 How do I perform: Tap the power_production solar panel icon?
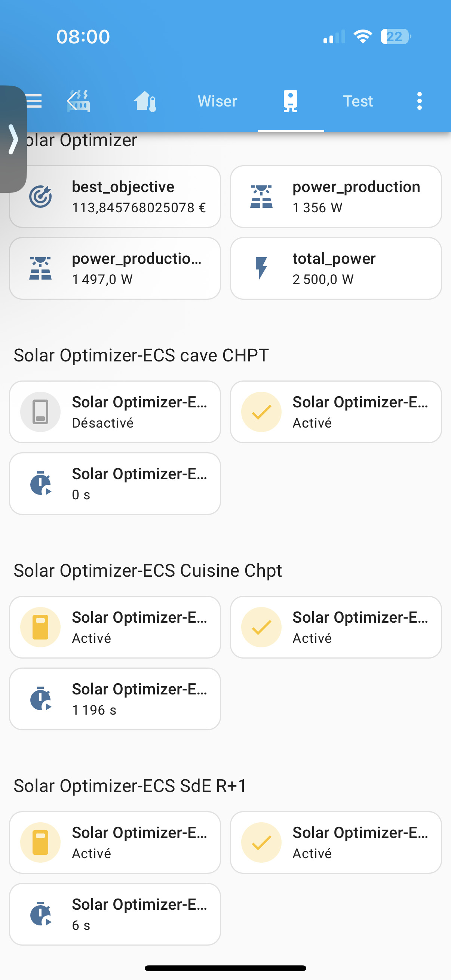click(261, 197)
